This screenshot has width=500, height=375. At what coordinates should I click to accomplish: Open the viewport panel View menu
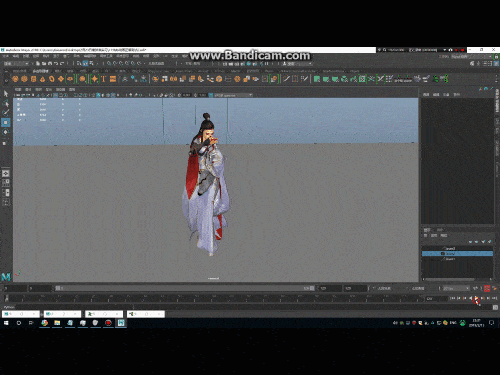(x=18, y=89)
